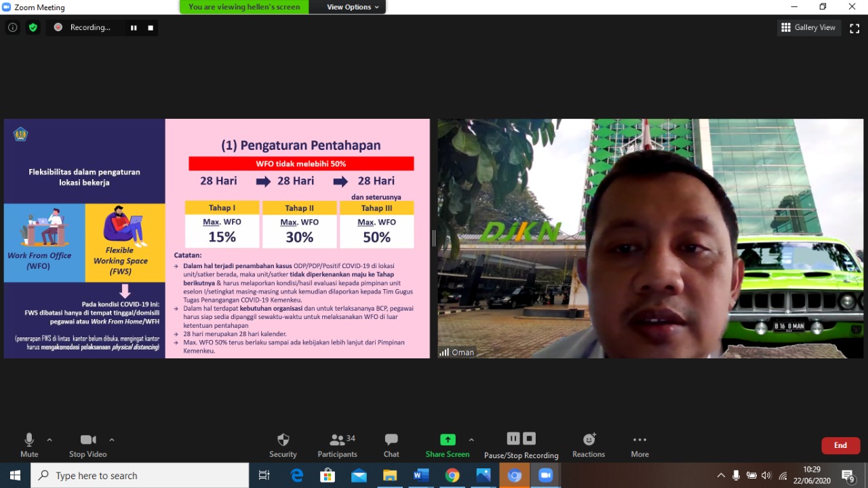This screenshot has height=488, width=868.
Task: Expand Share Screen options arrow
Action: 471,440
